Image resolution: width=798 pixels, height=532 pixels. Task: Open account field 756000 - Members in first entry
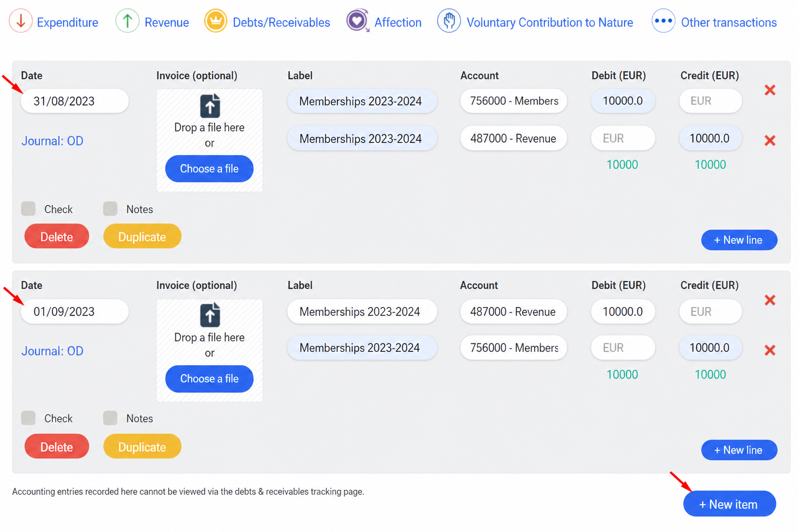tap(514, 101)
